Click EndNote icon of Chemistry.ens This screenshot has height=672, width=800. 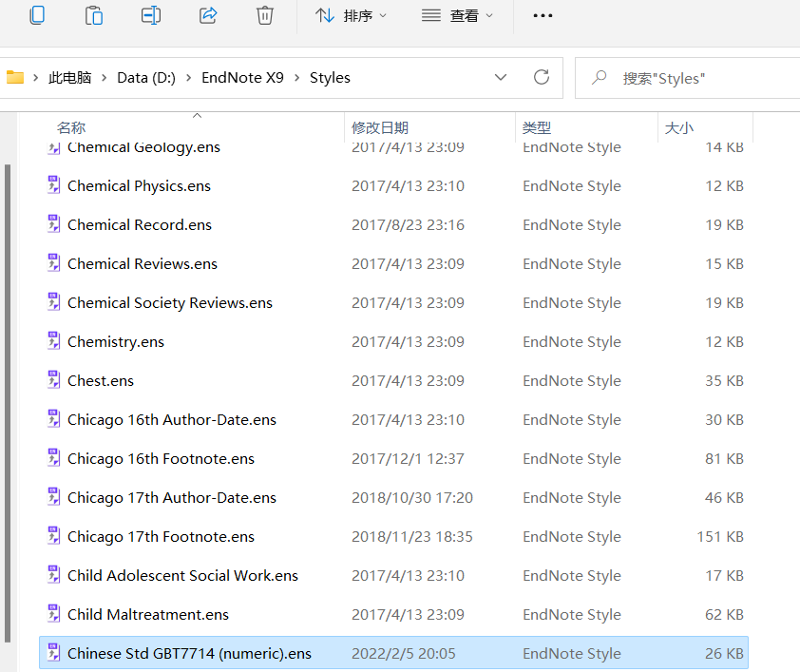click(x=53, y=340)
